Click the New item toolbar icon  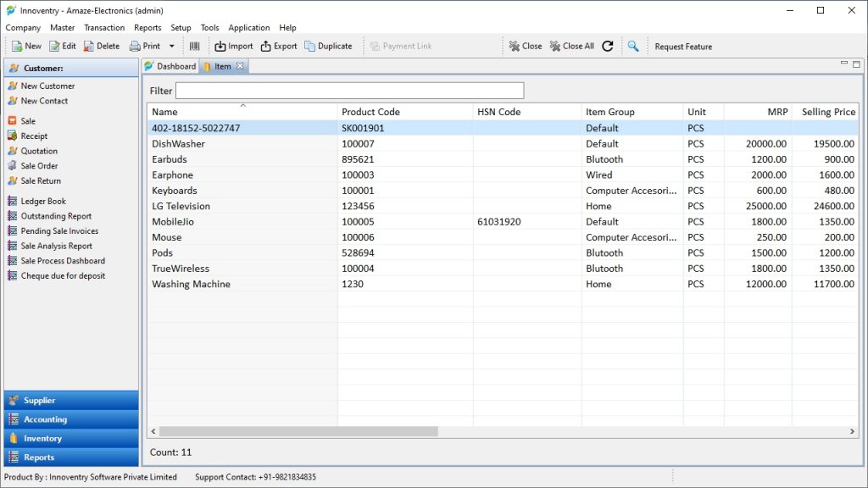tap(16, 46)
